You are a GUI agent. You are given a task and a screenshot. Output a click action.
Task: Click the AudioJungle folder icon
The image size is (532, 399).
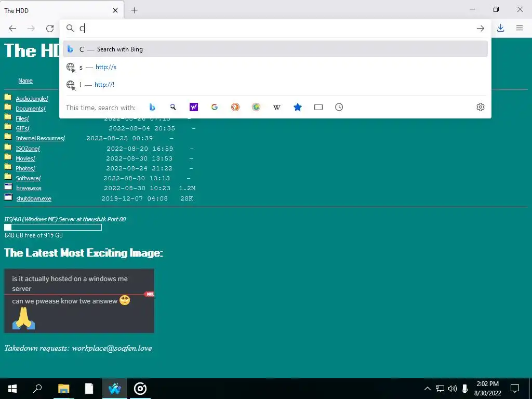[x=8, y=98]
